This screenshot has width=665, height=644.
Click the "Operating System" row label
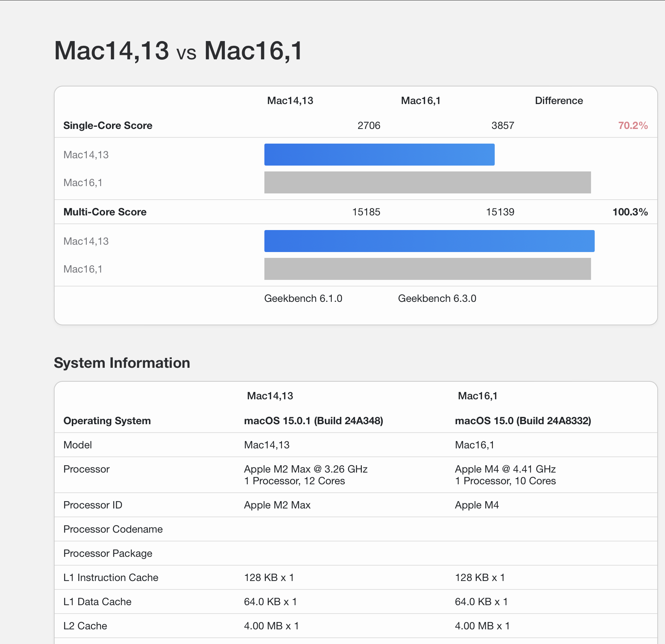(x=107, y=421)
